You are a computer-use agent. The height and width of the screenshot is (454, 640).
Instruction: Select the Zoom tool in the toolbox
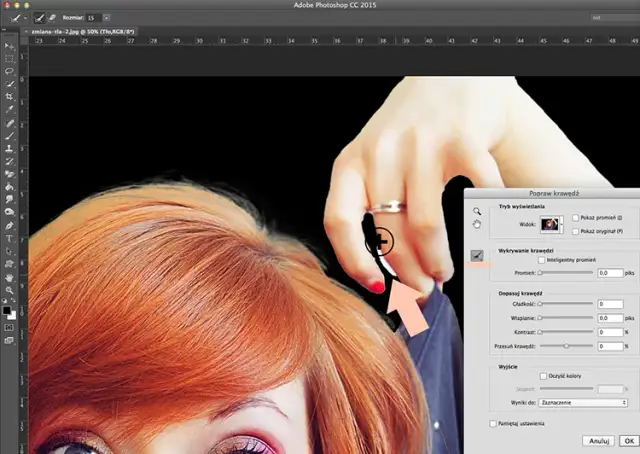(9, 290)
